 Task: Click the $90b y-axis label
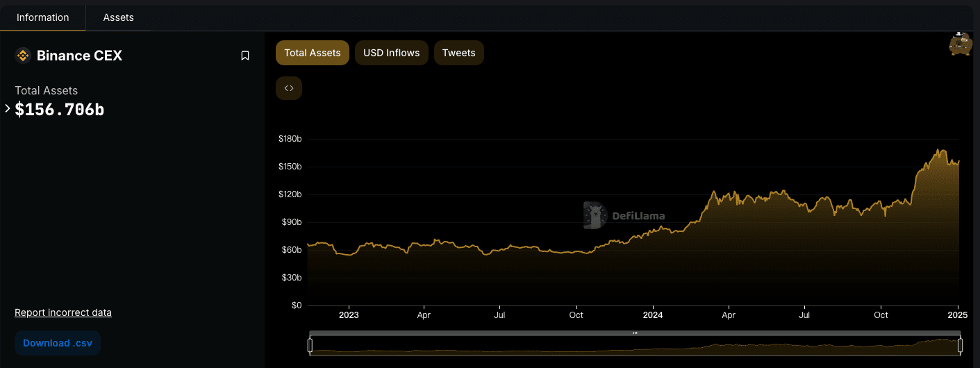(x=292, y=222)
